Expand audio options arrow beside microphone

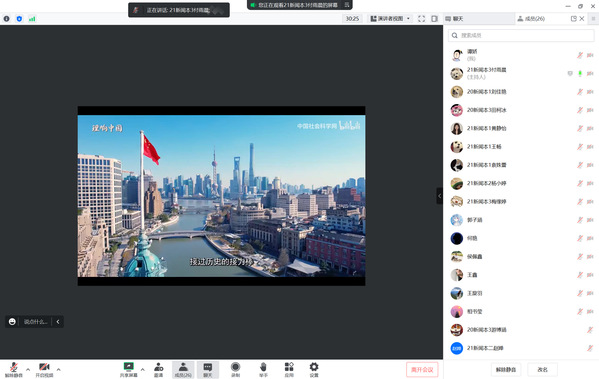click(x=28, y=369)
